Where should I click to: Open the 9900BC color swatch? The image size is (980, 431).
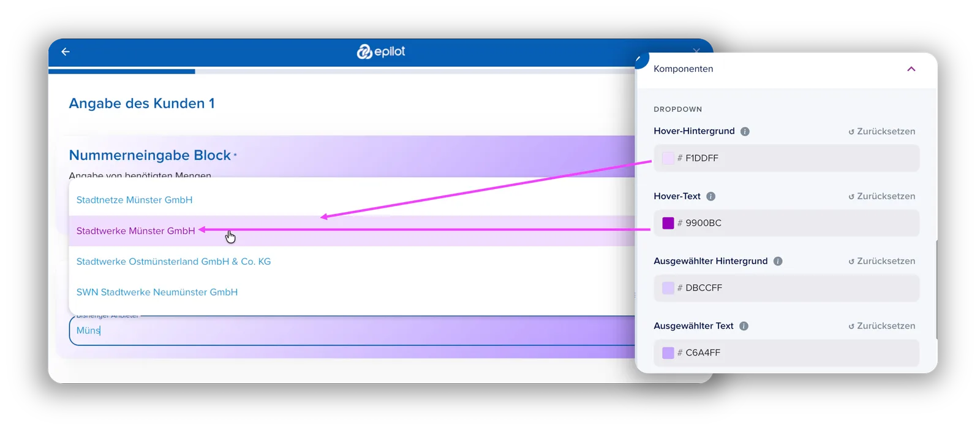(668, 223)
